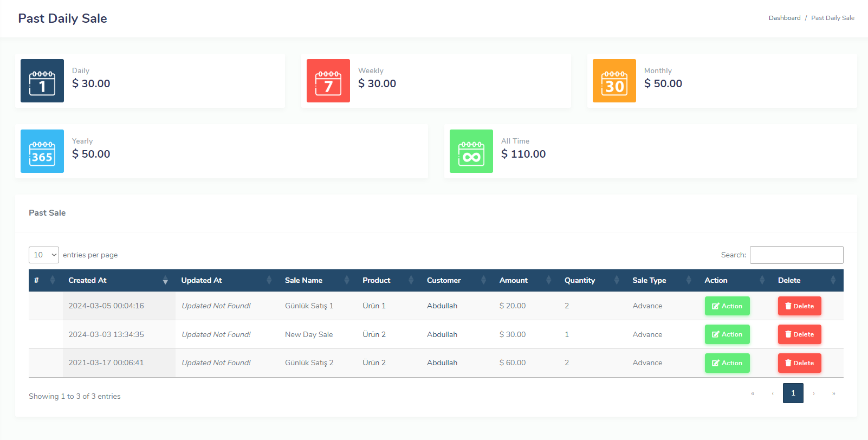Click the orange Monthly calendar icon
This screenshot has width=868, height=440.
(614, 81)
